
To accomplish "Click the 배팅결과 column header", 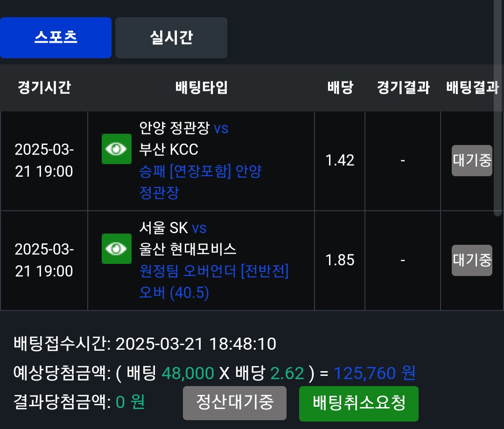I will 472,88.
